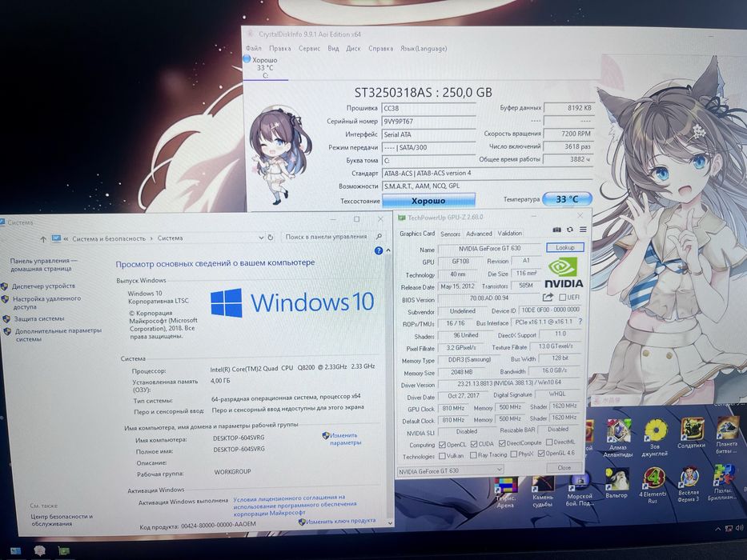Open Морской бой desktop shortcut
747x560 pixels.
(x=579, y=490)
